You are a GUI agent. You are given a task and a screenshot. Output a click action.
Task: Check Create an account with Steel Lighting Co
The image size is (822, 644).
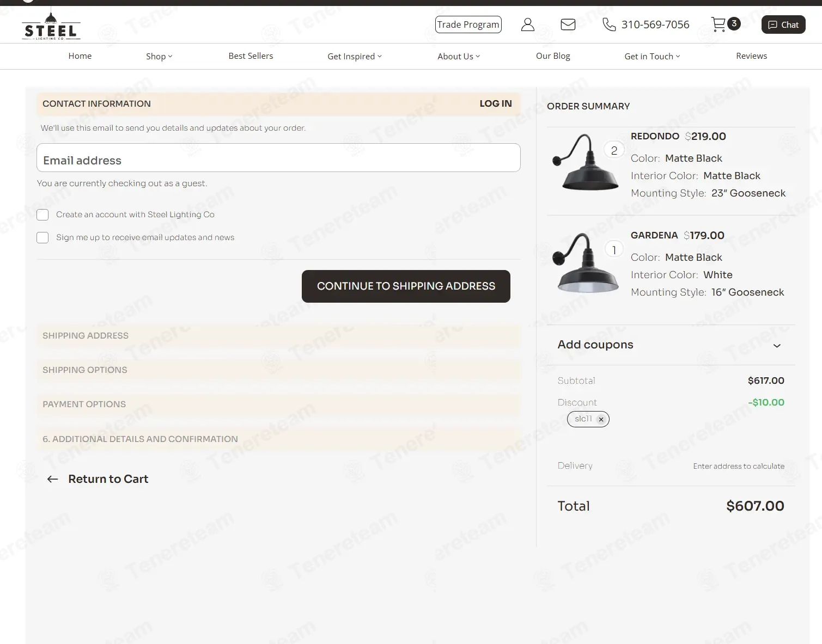pos(42,214)
